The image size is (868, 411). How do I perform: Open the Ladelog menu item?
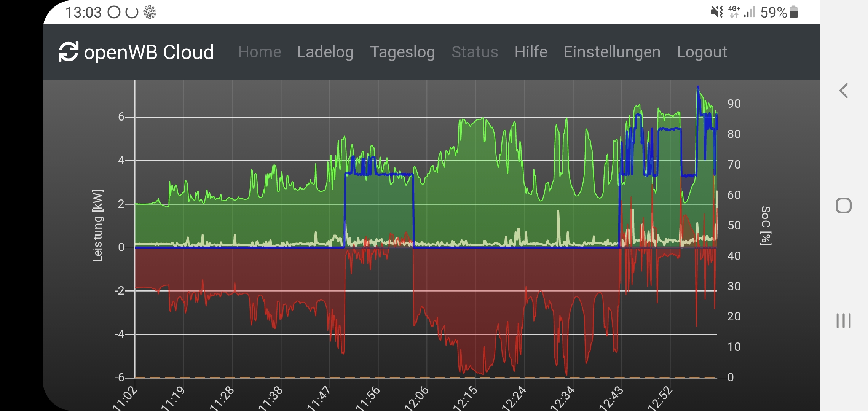(325, 52)
